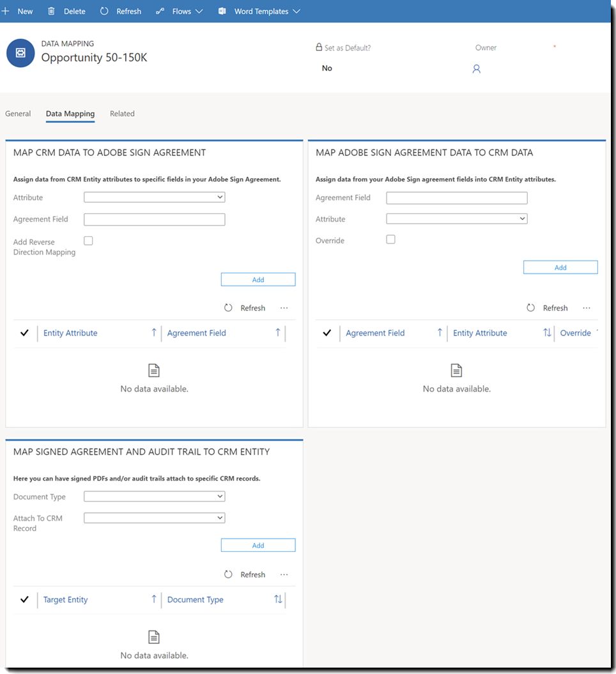The height and width of the screenshot is (674, 616).
Task: Click the New plus icon
Action: (5, 11)
